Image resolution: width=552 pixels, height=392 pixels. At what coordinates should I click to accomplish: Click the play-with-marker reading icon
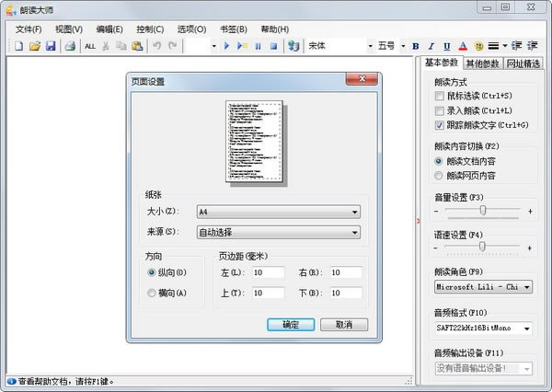pos(242,46)
